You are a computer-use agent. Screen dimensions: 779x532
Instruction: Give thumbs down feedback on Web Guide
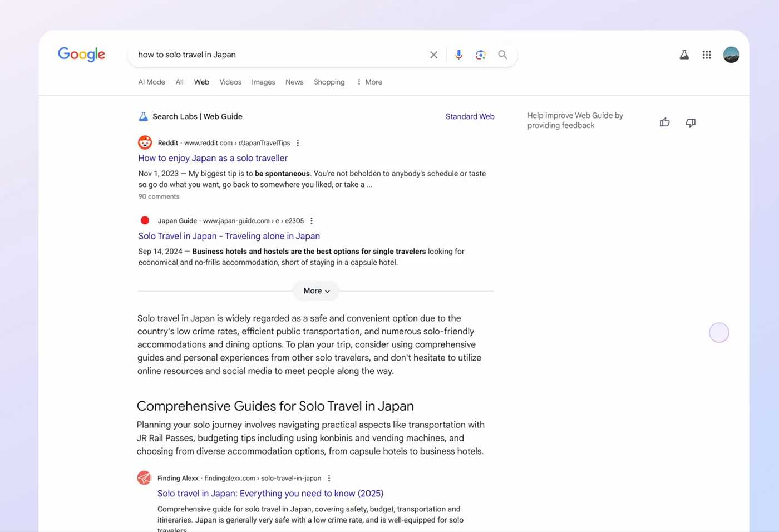click(691, 122)
